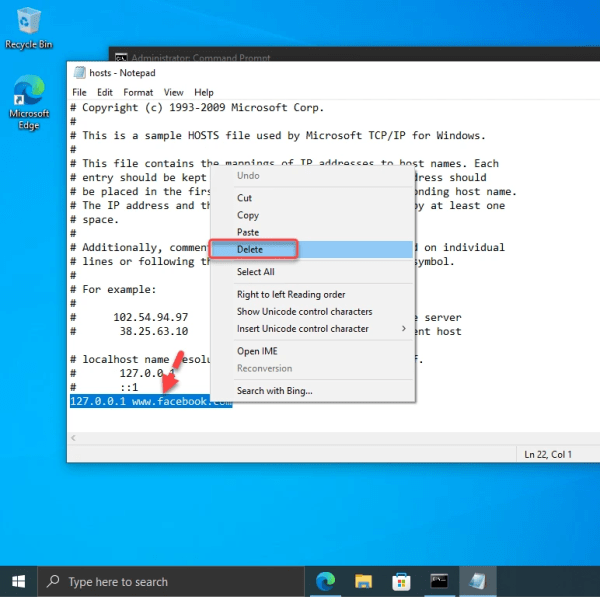Open the Edit menu in Notepad
This screenshot has width=600, height=600.
(104, 92)
